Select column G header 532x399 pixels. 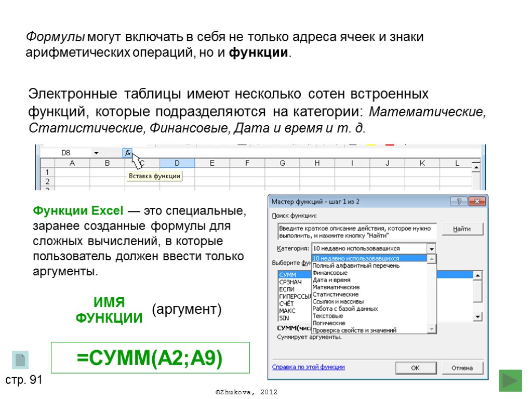(x=282, y=163)
